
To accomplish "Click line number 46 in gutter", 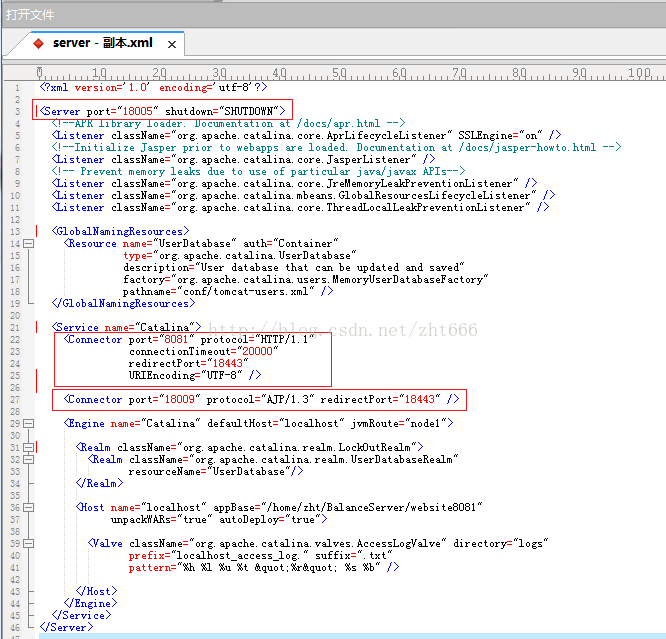I will 15,628.
